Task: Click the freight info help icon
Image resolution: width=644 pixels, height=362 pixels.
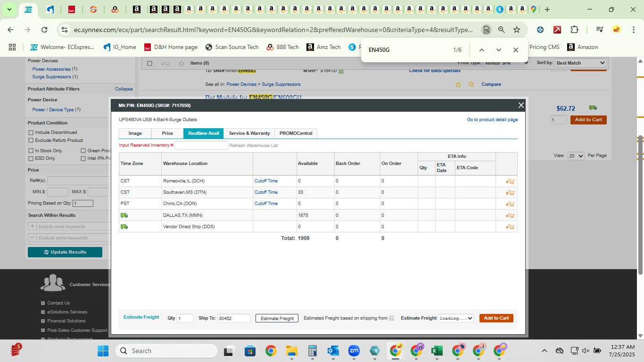Action: tap(391, 318)
